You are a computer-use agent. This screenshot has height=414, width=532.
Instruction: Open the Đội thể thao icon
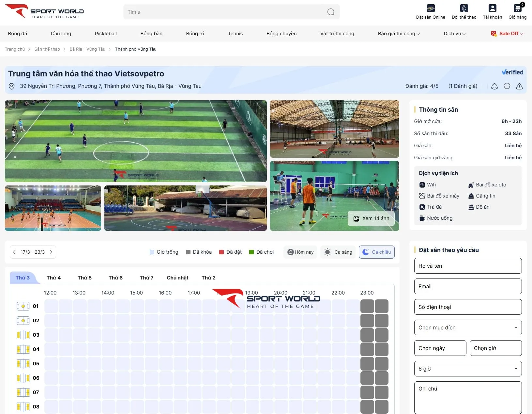click(x=464, y=9)
